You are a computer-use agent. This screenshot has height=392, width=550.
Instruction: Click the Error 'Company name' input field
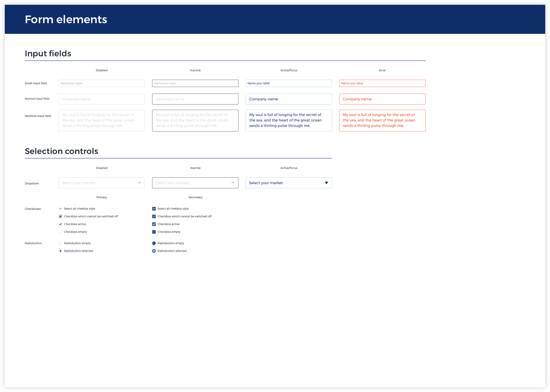(x=382, y=99)
